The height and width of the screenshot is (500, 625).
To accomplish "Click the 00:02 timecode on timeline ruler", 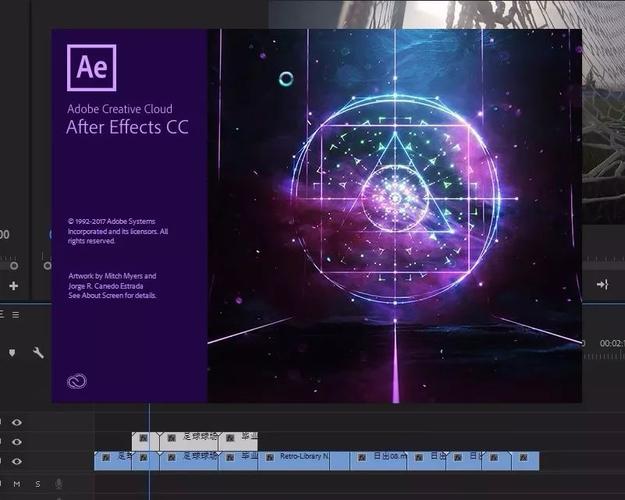I will (x=611, y=343).
